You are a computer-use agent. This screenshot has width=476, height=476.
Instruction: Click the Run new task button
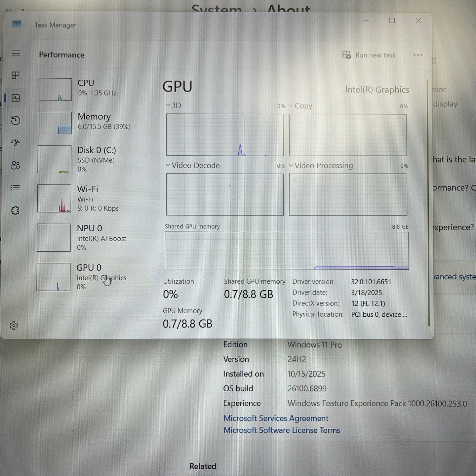pos(369,55)
